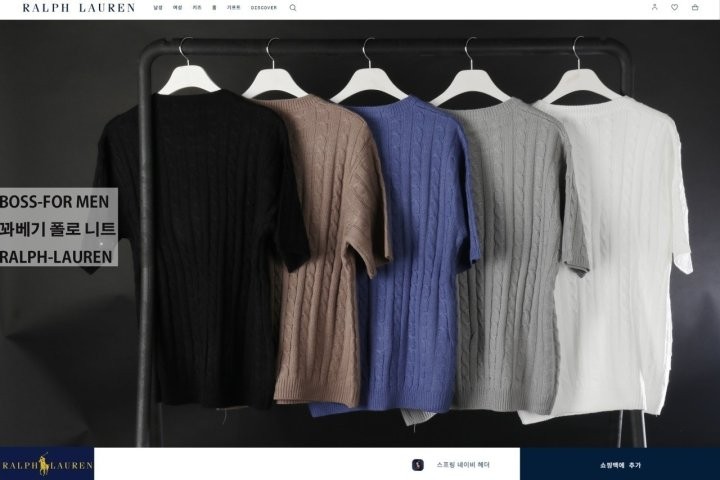720x480 pixels.
Task: Open the wishlist heart icon
Action: tap(675, 7)
